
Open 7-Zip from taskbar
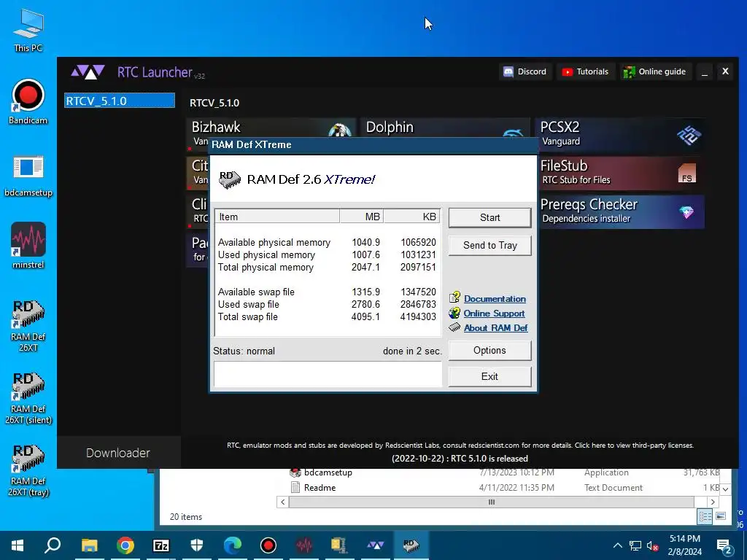coord(161,545)
